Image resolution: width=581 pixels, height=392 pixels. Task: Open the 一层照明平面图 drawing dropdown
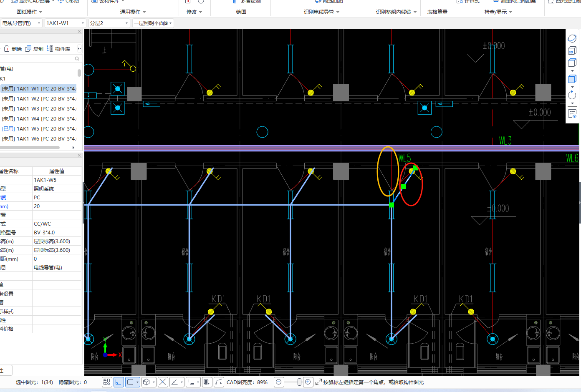pyautogui.click(x=153, y=23)
